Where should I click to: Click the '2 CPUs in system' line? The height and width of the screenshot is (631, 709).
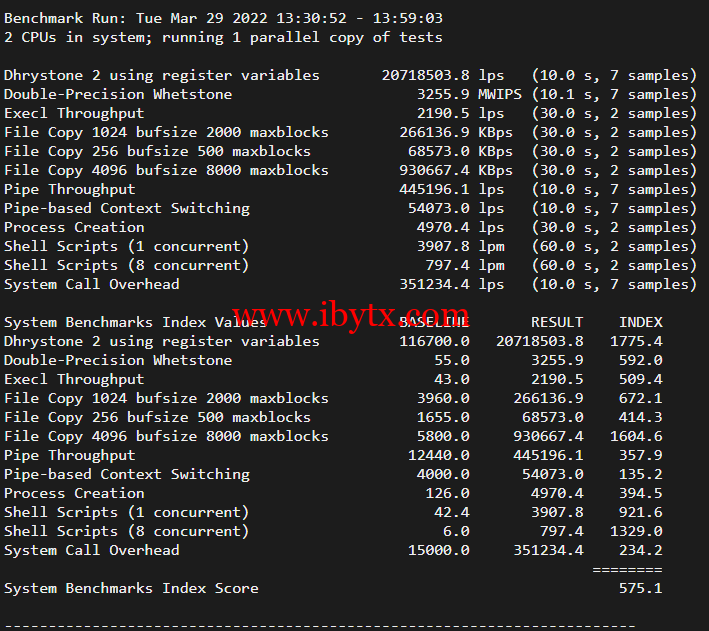[x=223, y=37]
